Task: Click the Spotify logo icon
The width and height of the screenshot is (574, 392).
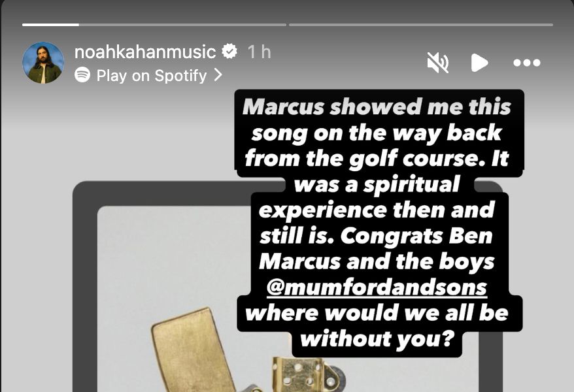Action: tap(82, 74)
